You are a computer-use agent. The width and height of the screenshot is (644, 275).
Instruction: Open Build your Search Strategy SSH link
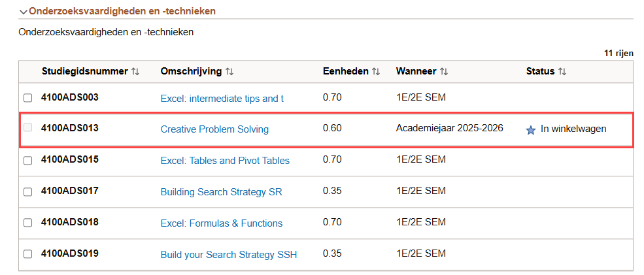[229, 255]
